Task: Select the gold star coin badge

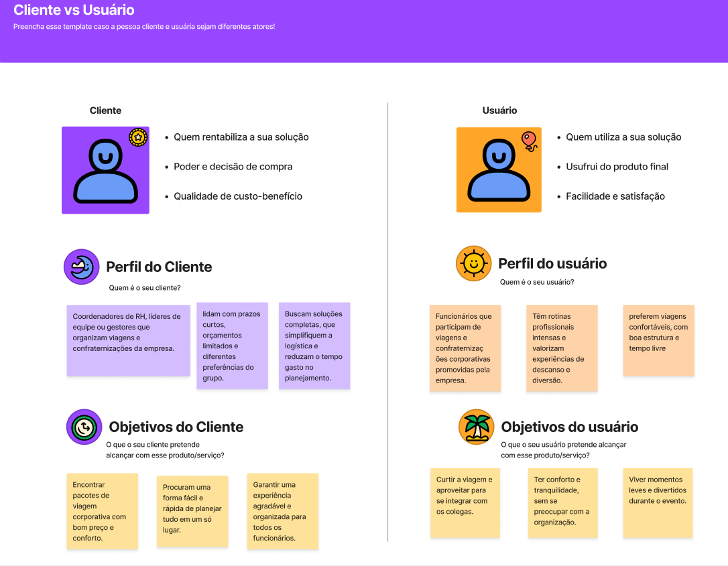Action: [x=138, y=137]
